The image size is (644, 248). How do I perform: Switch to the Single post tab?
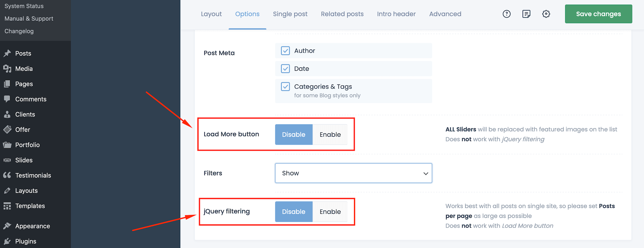coord(290,14)
